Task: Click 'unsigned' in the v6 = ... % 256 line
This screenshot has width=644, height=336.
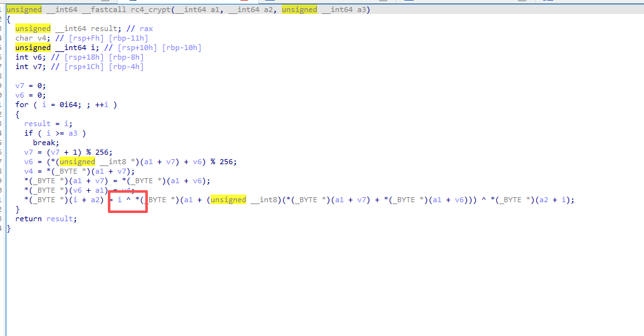Action: pyautogui.click(x=77, y=162)
